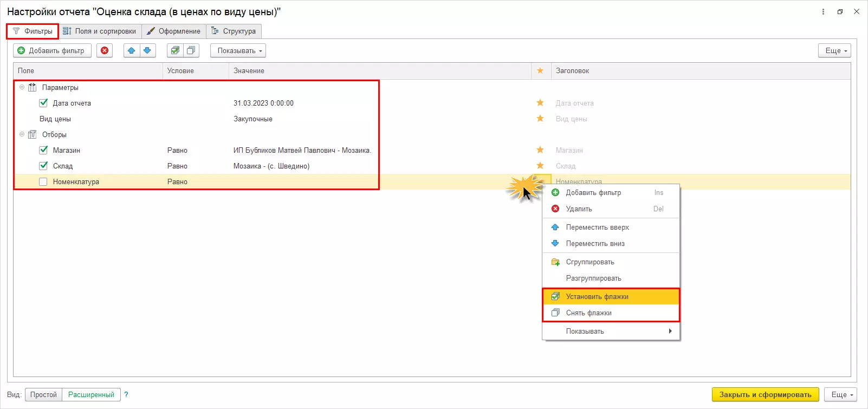Select Переместить вниз in context menu
The height and width of the screenshot is (409, 868).
611,243
